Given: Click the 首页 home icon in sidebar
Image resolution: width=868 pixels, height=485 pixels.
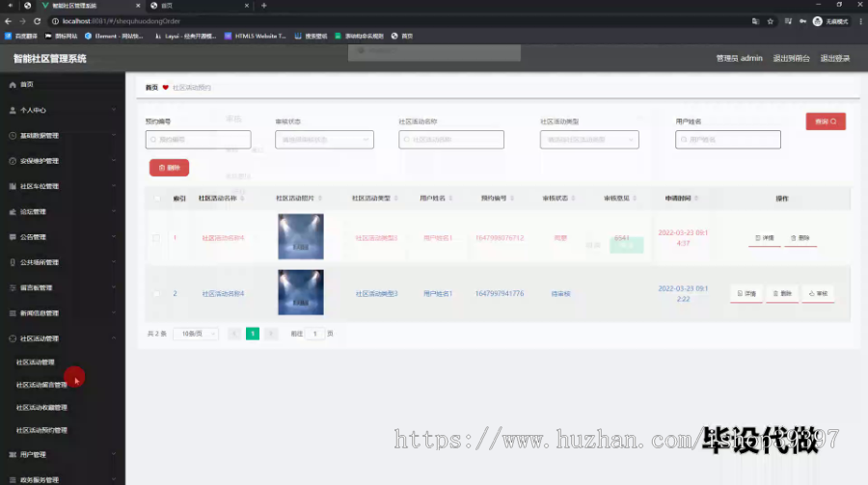Looking at the screenshot, I should [x=13, y=85].
